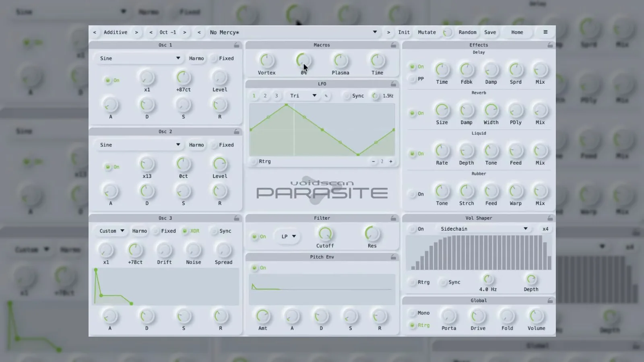Click LFO plus points icon
Screen dimensions: 644x362
tap(390, 161)
